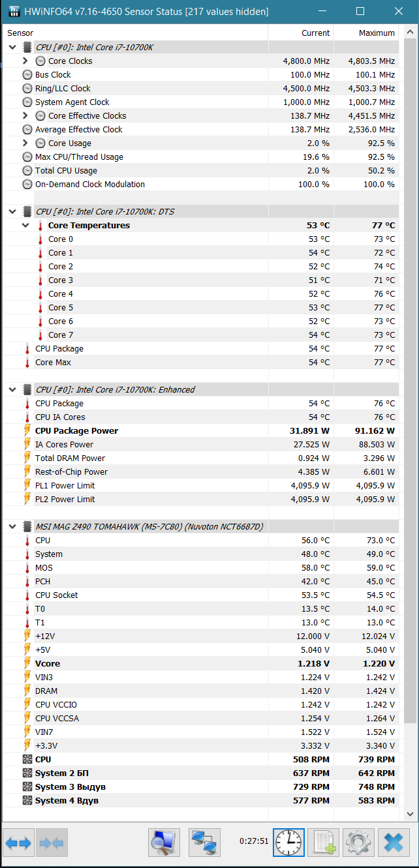This screenshot has width=419, height=868.
Task: Click the vertical scrollbar down arrow
Action: point(410,814)
